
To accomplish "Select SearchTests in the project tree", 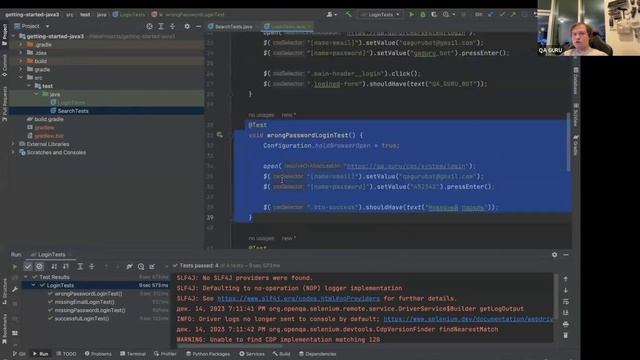I will click(73, 111).
